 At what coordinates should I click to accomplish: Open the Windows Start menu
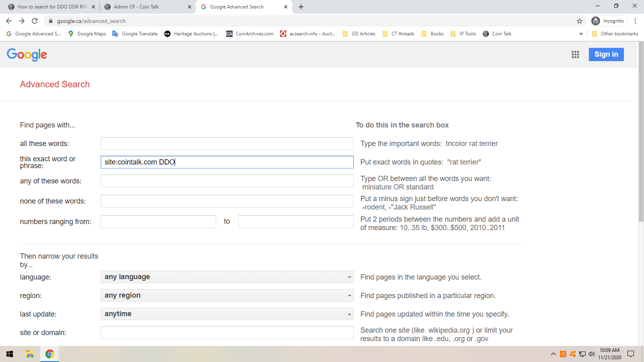(10, 354)
